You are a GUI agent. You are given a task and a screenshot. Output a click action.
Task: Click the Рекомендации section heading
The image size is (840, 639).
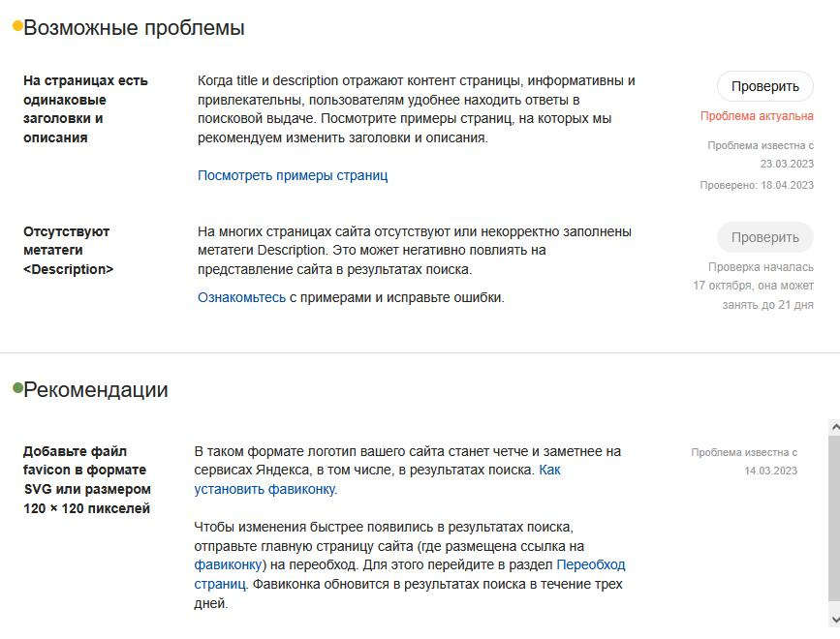[x=96, y=390]
